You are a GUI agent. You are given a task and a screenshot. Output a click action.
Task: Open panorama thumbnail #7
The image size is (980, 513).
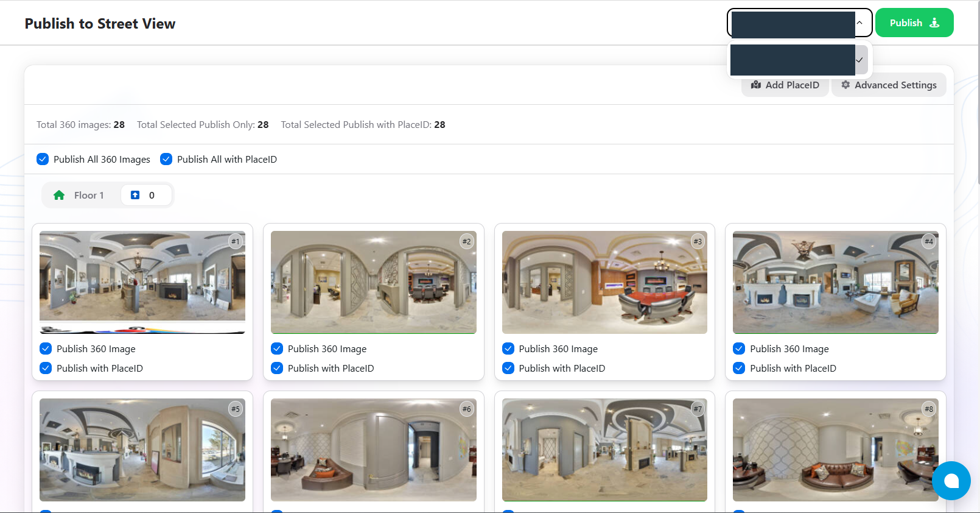point(604,450)
